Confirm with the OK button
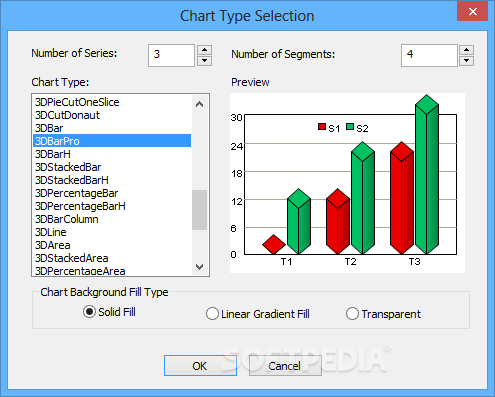 pyautogui.click(x=200, y=366)
